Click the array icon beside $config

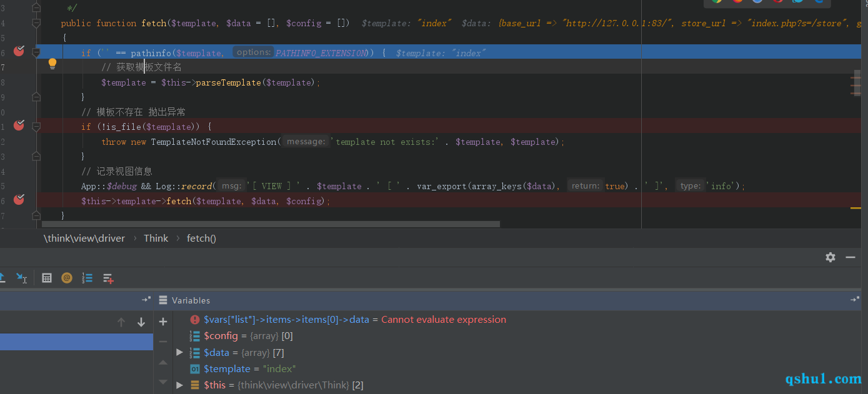tap(195, 336)
